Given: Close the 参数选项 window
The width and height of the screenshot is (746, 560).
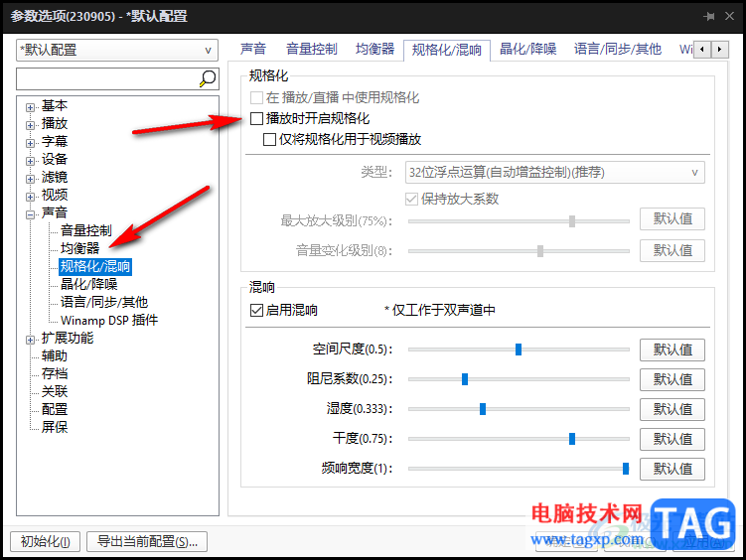Looking at the screenshot, I should pyautogui.click(x=729, y=16).
